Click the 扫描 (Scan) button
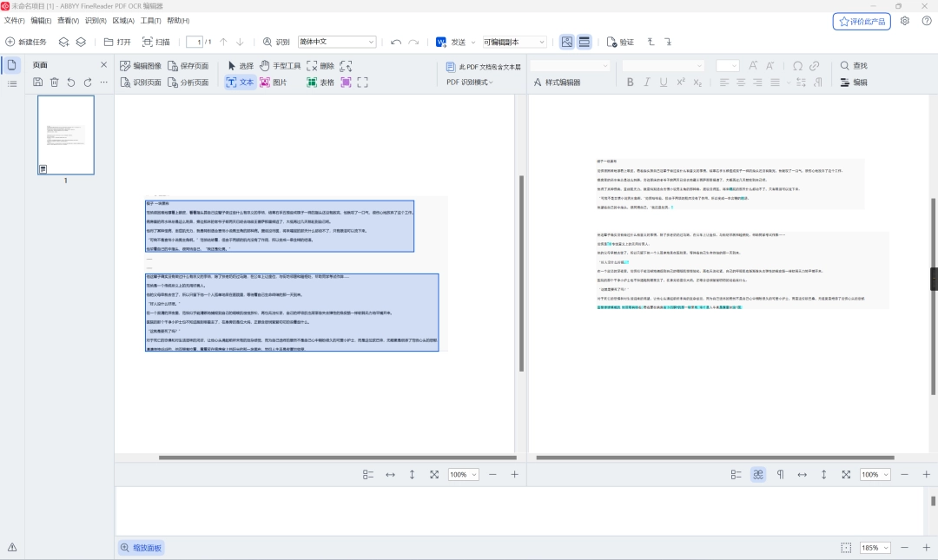Image resolution: width=938 pixels, height=560 pixels. click(156, 42)
